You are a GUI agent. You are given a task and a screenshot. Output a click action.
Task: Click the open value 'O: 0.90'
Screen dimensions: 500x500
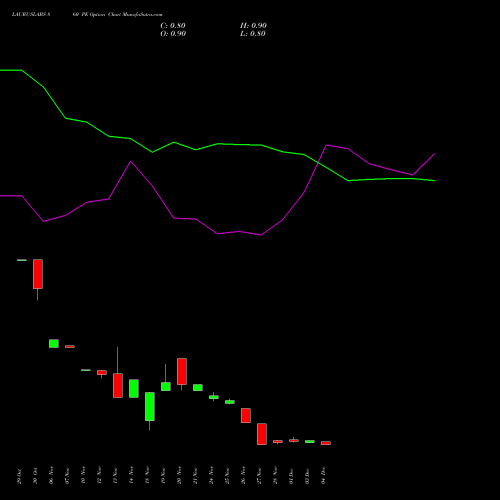tap(173, 34)
